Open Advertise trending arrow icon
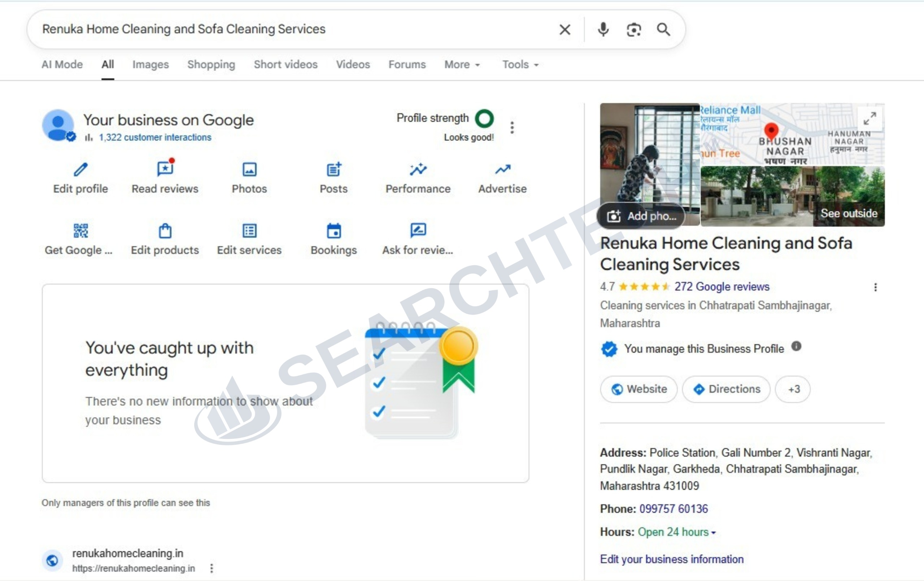 tap(502, 169)
